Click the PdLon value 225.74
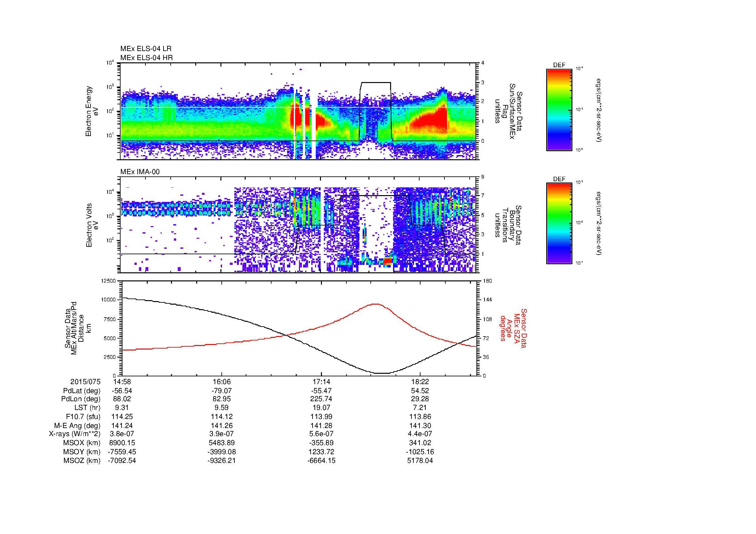Screen dimensions: 756x534 321,399
